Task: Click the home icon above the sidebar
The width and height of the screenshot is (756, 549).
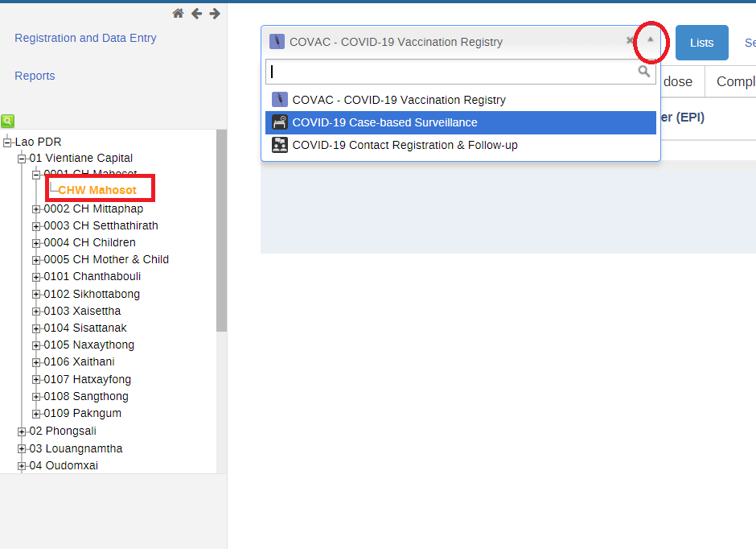Action: 178,14
